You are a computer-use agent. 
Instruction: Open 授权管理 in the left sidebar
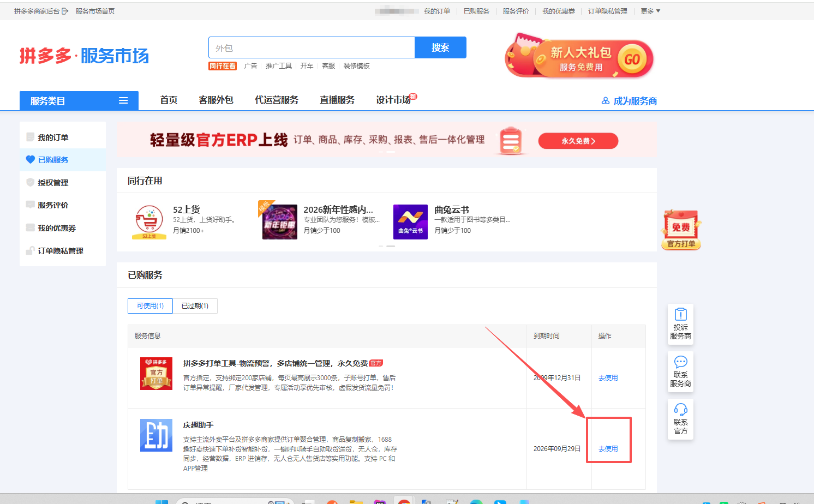[53, 183]
